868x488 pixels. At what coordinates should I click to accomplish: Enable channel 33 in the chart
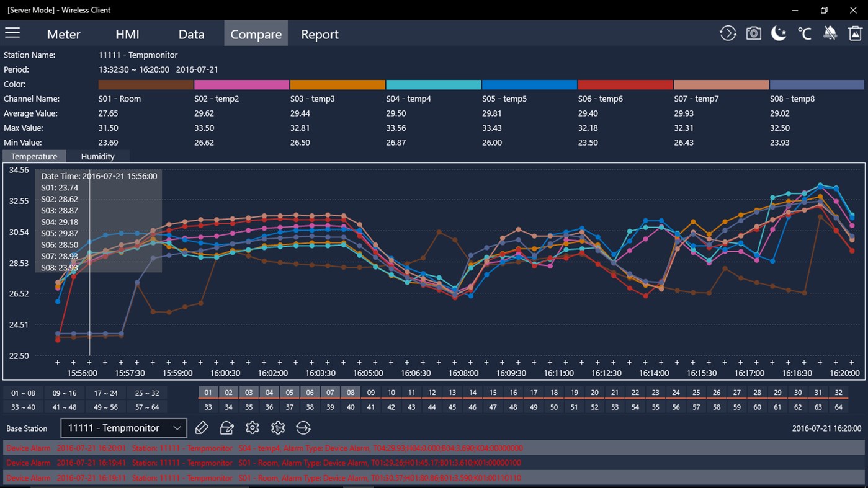coord(208,407)
